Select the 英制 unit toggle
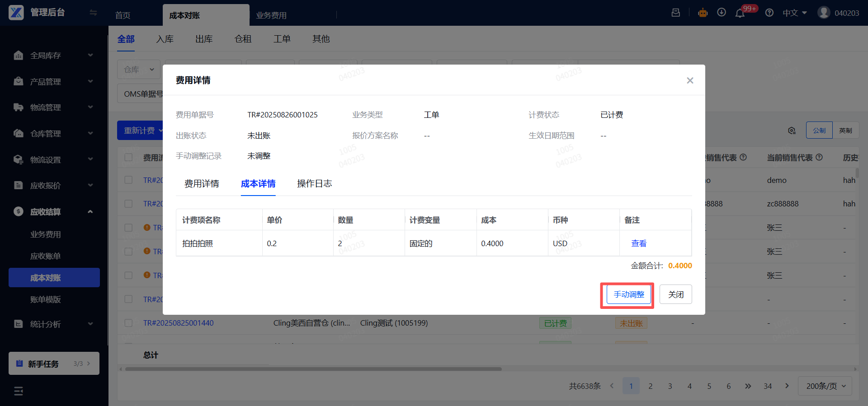The width and height of the screenshot is (868, 406). [845, 130]
